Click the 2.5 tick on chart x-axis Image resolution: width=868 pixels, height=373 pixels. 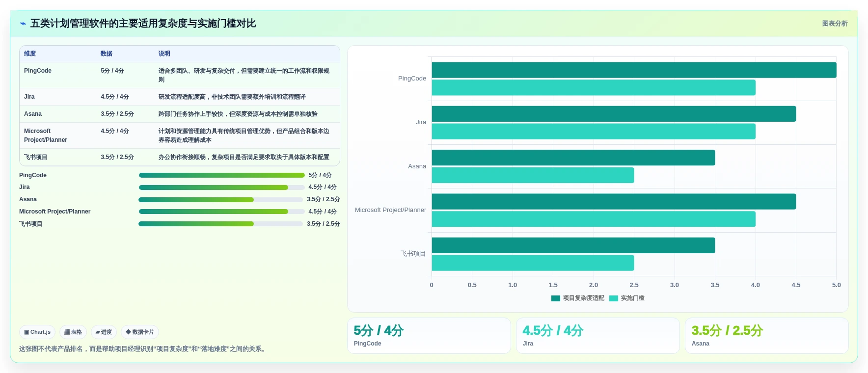(x=634, y=285)
